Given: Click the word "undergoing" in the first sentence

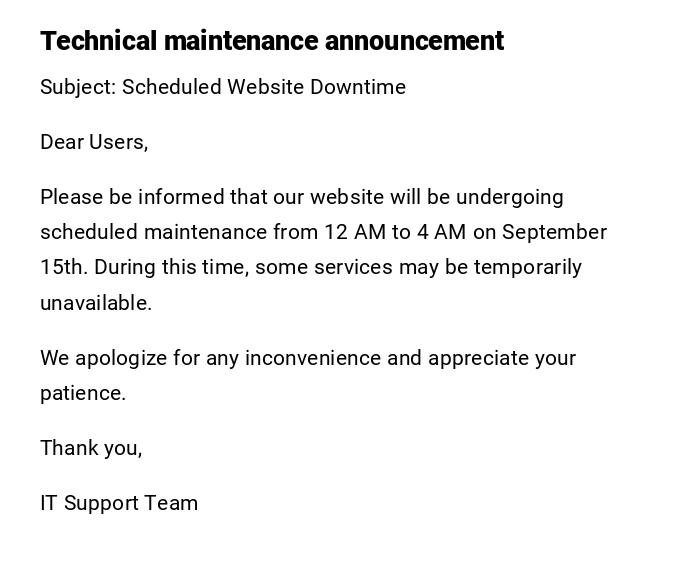Looking at the screenshot, I should pos(510,197).
